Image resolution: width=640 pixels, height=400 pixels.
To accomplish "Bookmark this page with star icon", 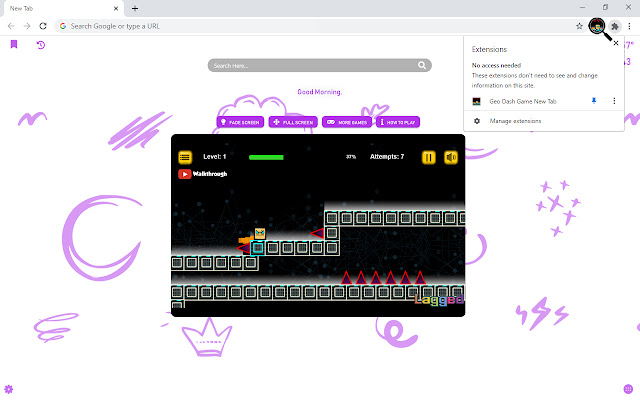I will point(579,27).
